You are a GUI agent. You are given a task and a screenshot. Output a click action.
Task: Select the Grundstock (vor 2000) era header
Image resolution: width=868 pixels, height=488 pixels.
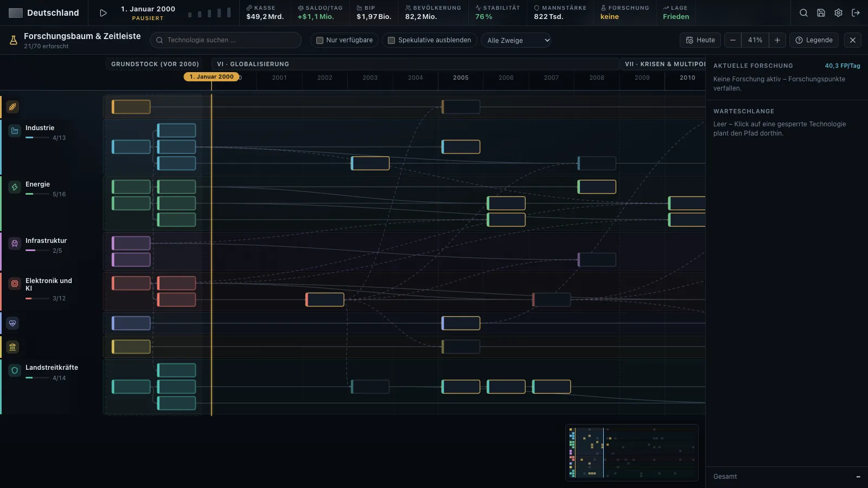155,64
